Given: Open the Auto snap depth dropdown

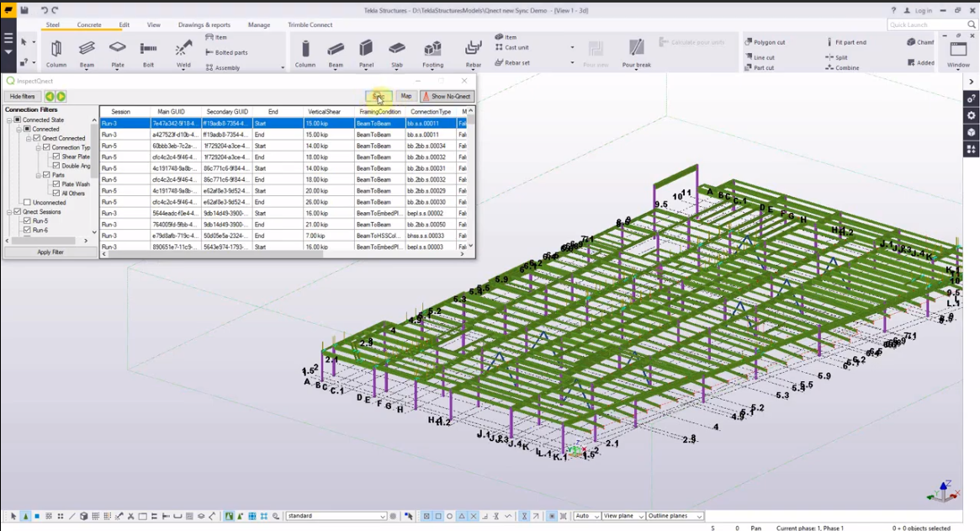Looking at the screenshot, I should point(587,516).
